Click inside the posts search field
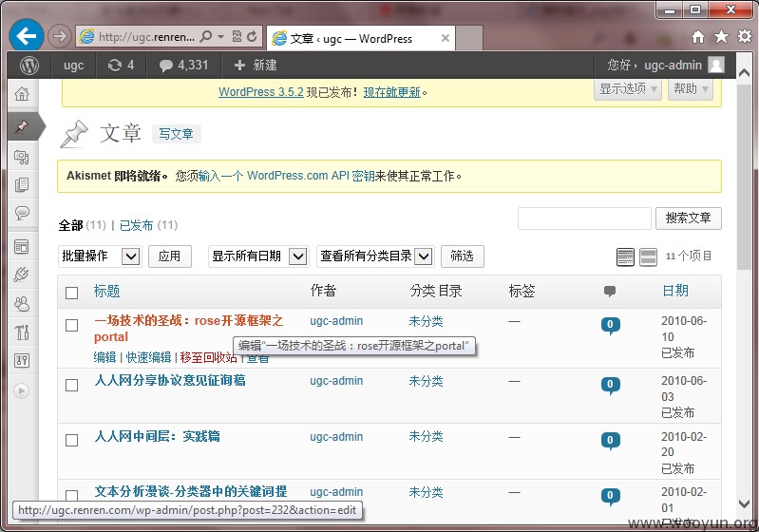 tap(584, 218)
